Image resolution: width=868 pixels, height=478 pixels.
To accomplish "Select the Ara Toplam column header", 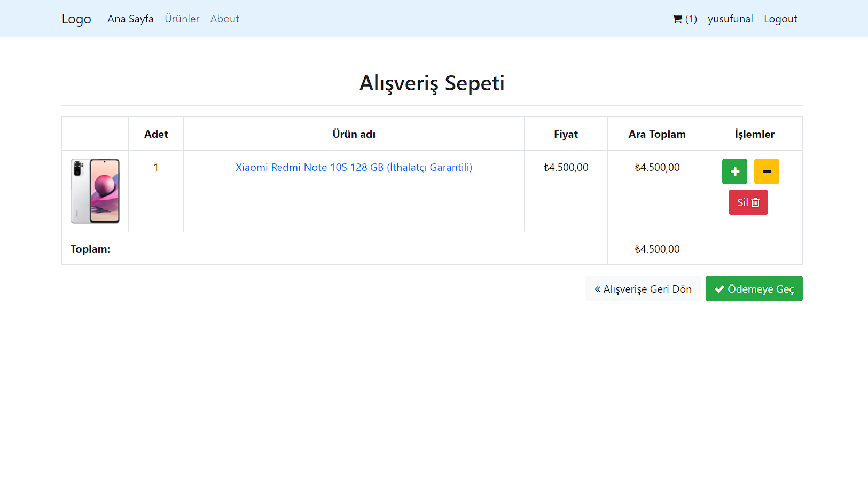I will (657, 134).
